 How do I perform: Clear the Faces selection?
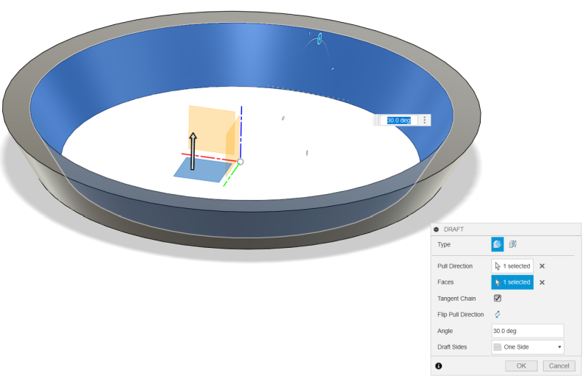point(542,282)
